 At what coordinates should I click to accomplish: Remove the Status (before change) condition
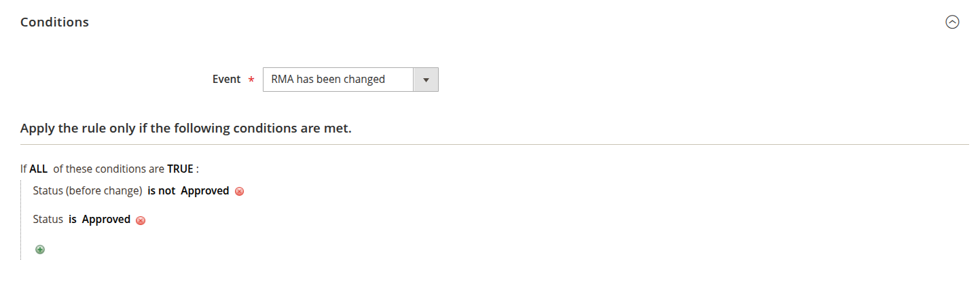click(239, 192)
